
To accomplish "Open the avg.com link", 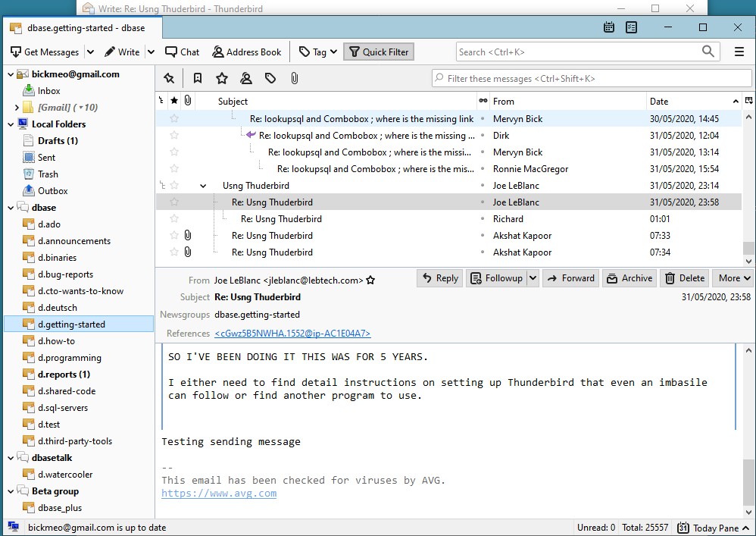I will click(x=219, y=494).
